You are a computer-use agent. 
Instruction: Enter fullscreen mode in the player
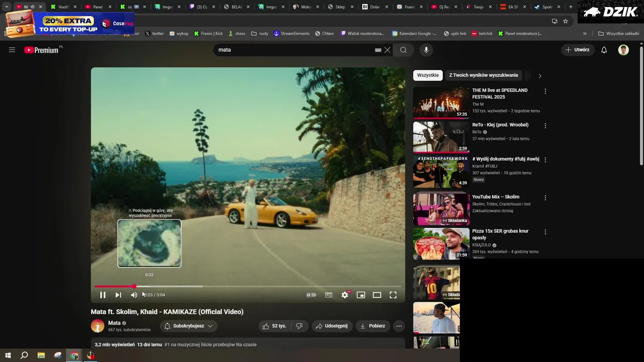click(x=393, y=295)
